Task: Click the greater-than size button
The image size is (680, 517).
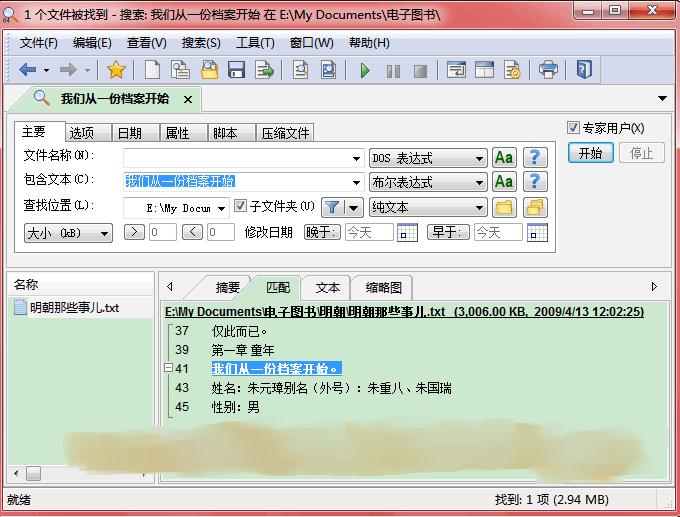Action: (134, 232)
